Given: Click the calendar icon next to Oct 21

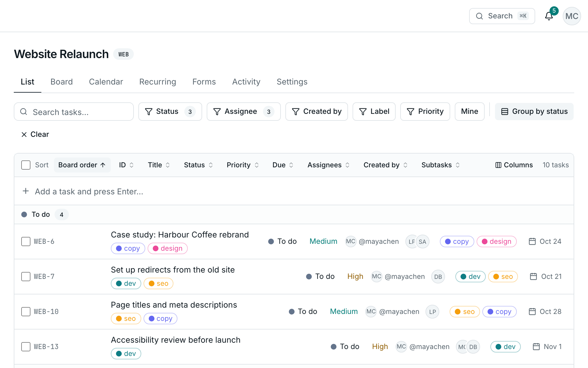Looking at the screenshot, I should point(533,277).
